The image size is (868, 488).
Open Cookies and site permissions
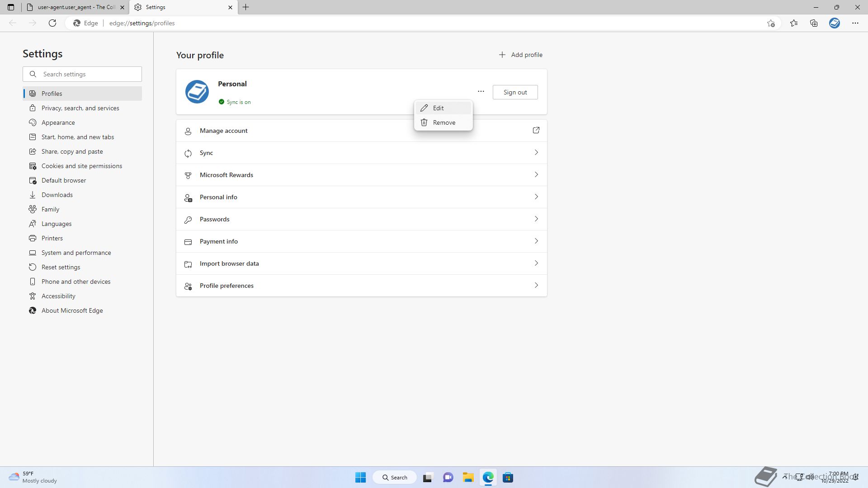click(x=82, y=166)
